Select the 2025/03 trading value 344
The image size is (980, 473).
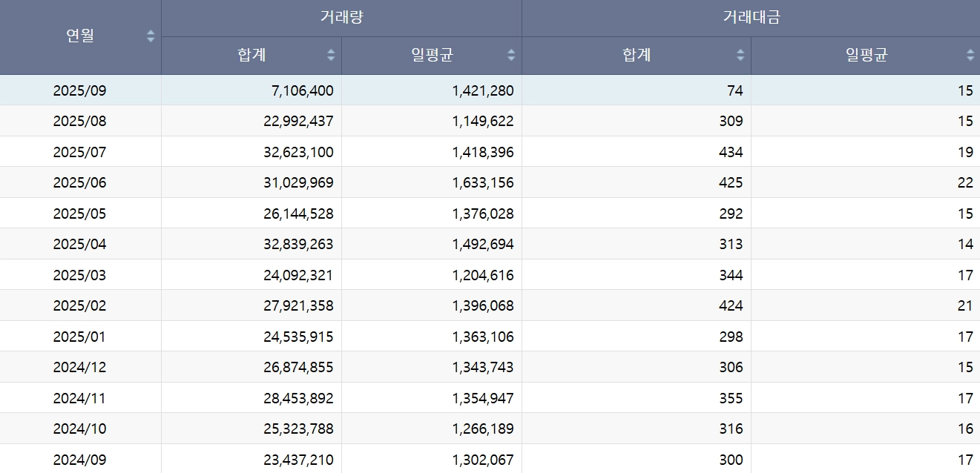tap(731, 275)
